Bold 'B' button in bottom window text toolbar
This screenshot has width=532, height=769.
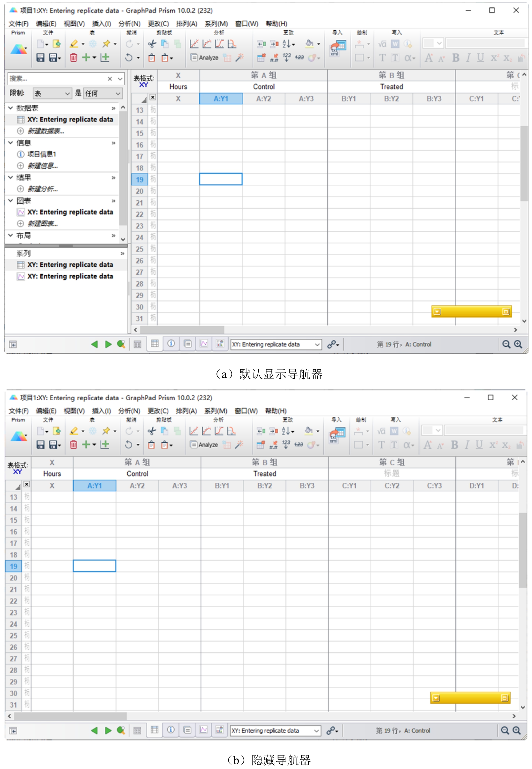[454, 444]
